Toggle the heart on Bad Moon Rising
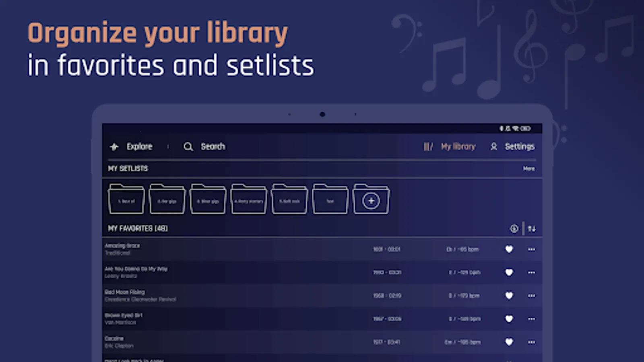This screenshot has height=362, width=644. (509, 296)
